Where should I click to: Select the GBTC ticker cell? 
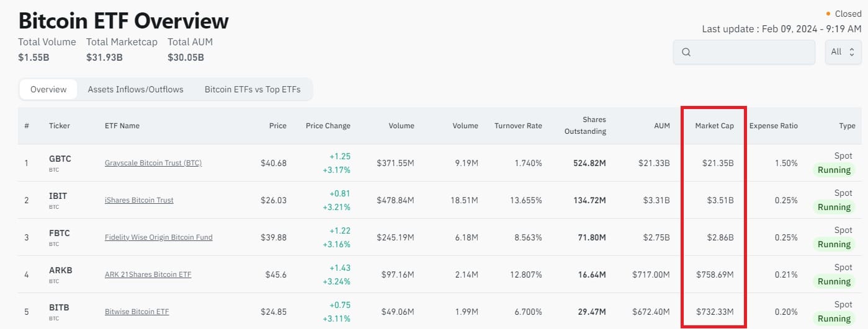pyautogui.click(x=60, y=162)
